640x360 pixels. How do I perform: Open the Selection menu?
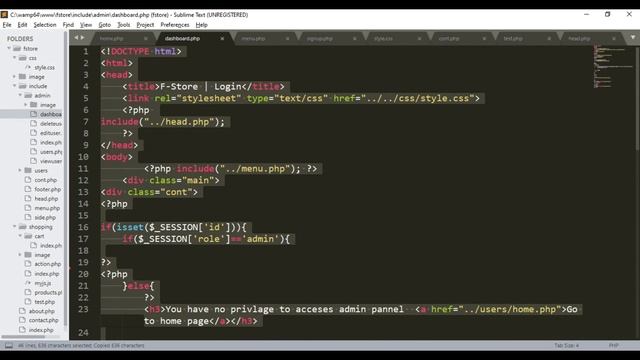tap(45, 25)
